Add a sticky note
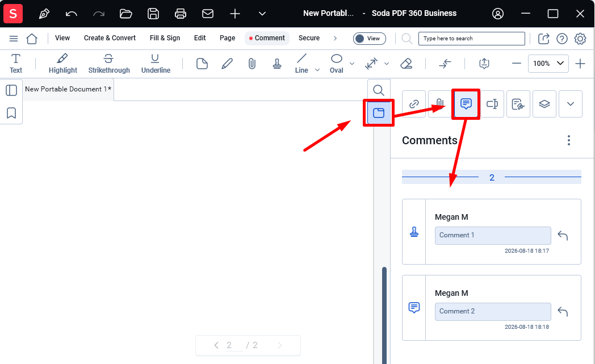The height and width of the screenshot is (364, 595). point(202,64)
